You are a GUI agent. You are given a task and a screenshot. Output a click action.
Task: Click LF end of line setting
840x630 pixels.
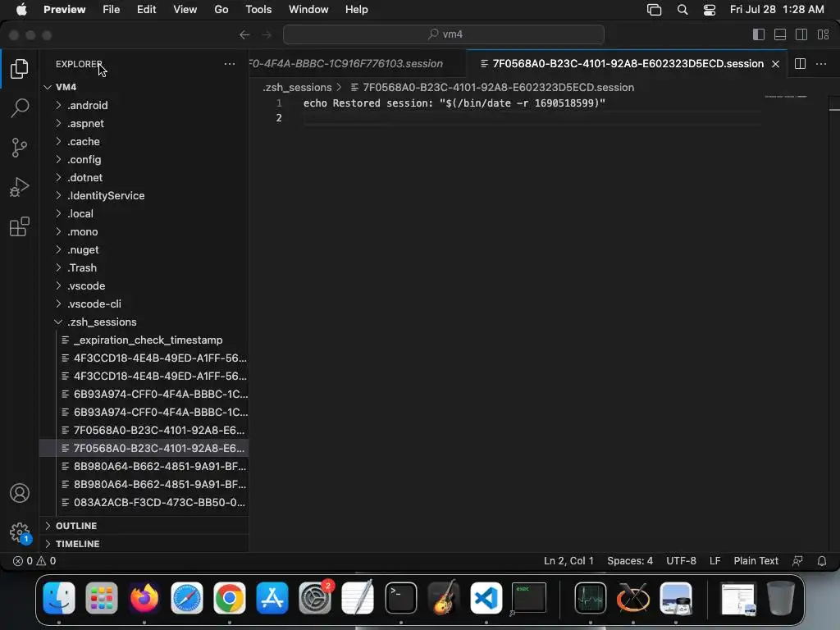tap(714, 561)
